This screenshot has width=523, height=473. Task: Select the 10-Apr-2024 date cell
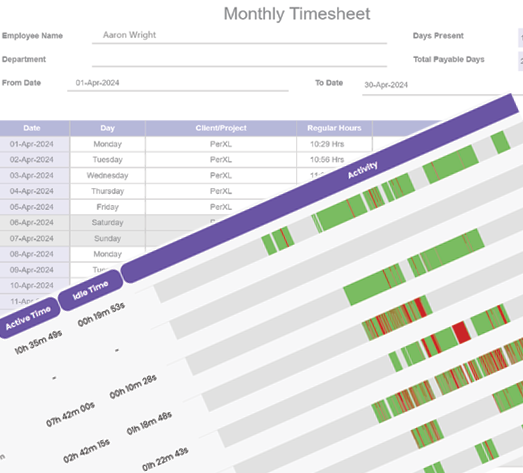(34, 286)
